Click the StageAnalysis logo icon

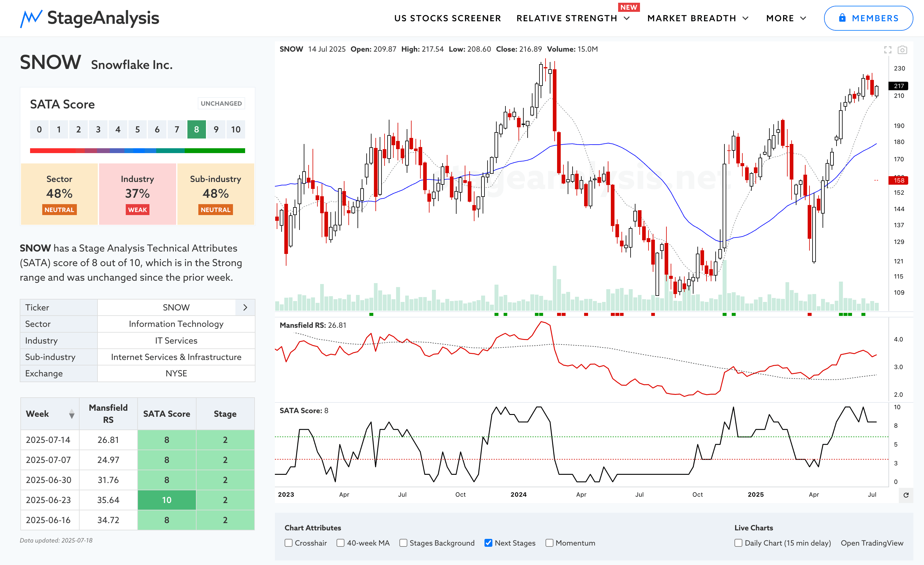[31, 18]
